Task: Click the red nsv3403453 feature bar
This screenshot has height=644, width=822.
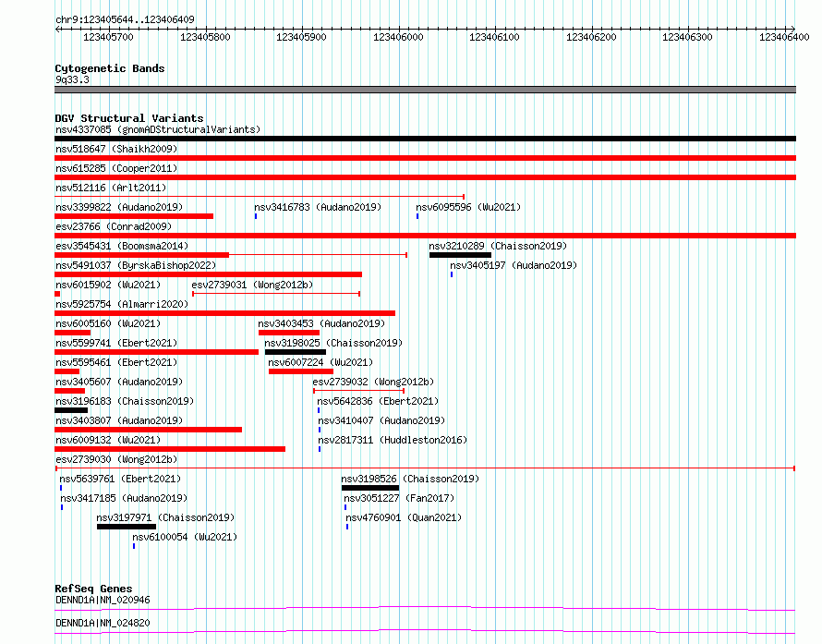Action: coord(289,333)
